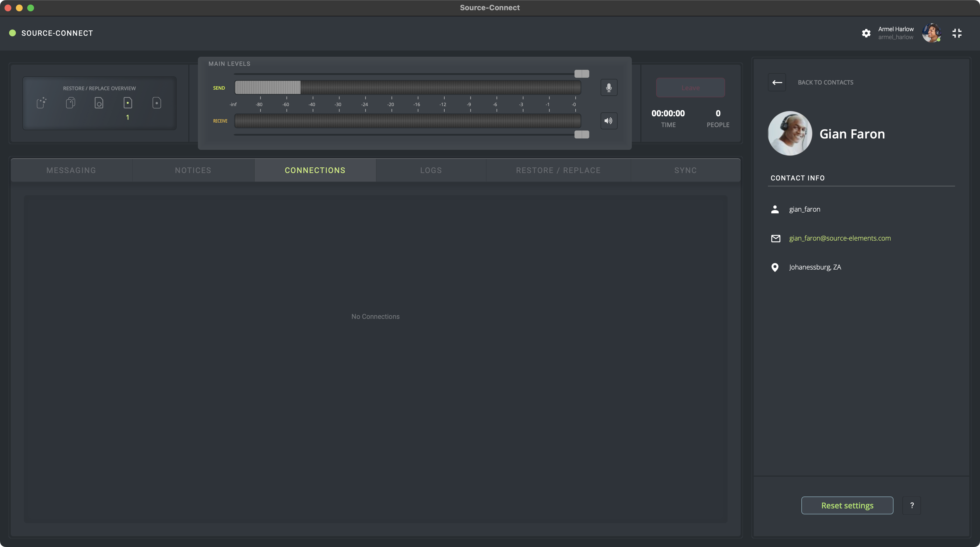Click the question mark help button
Screen dimensions: 980x547
912,505
